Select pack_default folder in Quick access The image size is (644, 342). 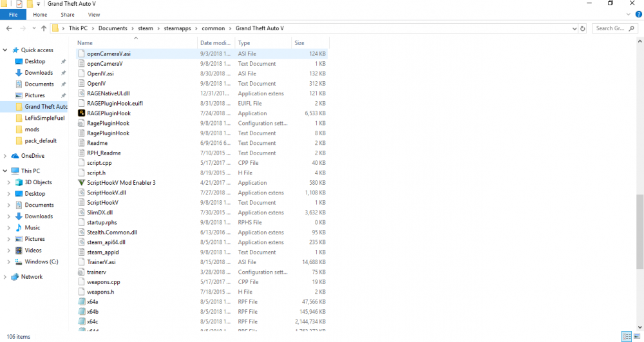pos(41,140)
